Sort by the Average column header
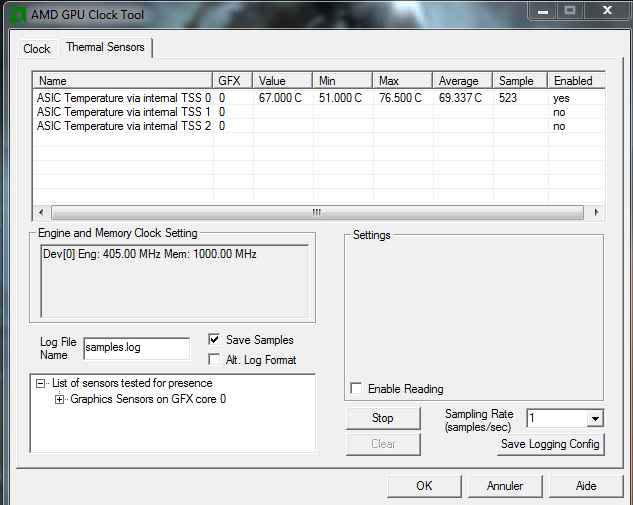 (x=462, y=80)
